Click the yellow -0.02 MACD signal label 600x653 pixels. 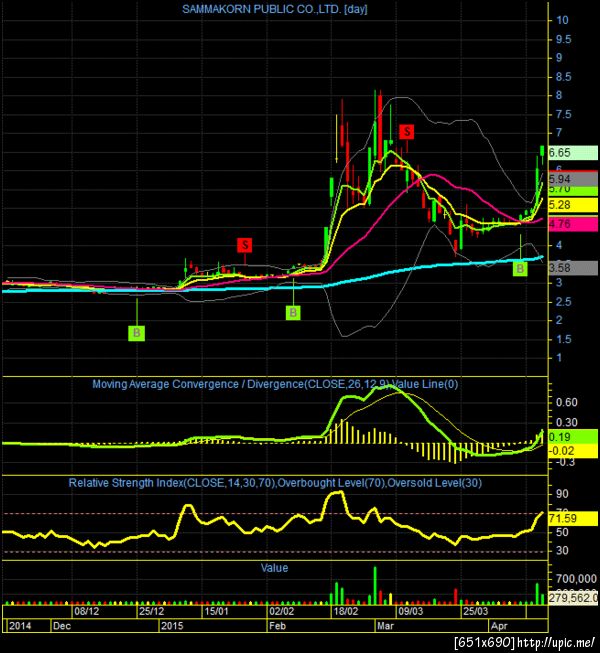click(573, 451)
